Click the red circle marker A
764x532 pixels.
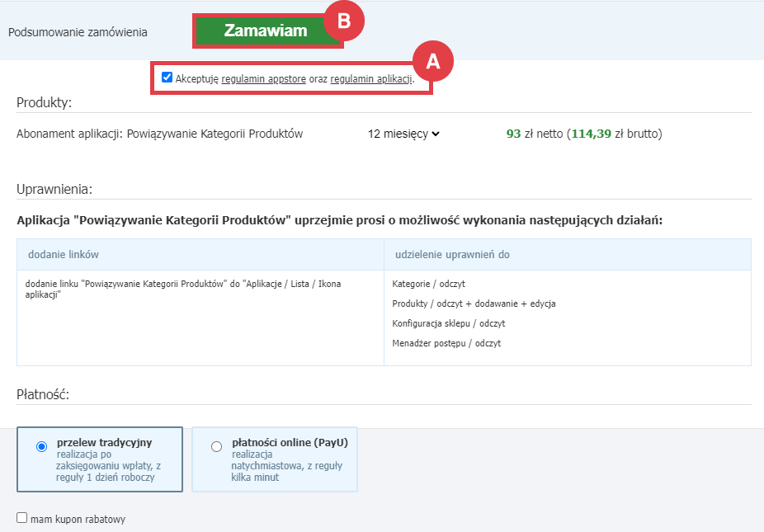[434, 60]
